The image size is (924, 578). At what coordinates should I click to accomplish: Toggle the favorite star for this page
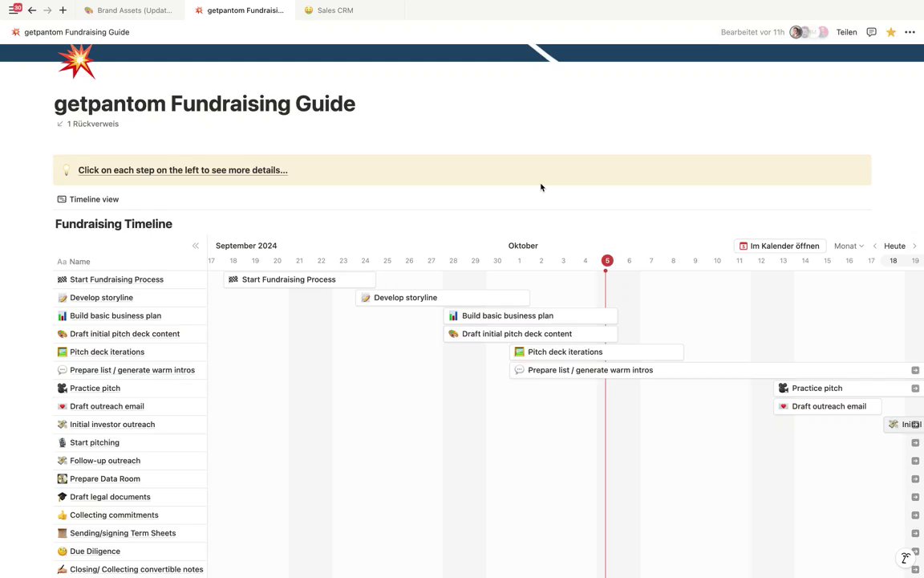(890, 32)
